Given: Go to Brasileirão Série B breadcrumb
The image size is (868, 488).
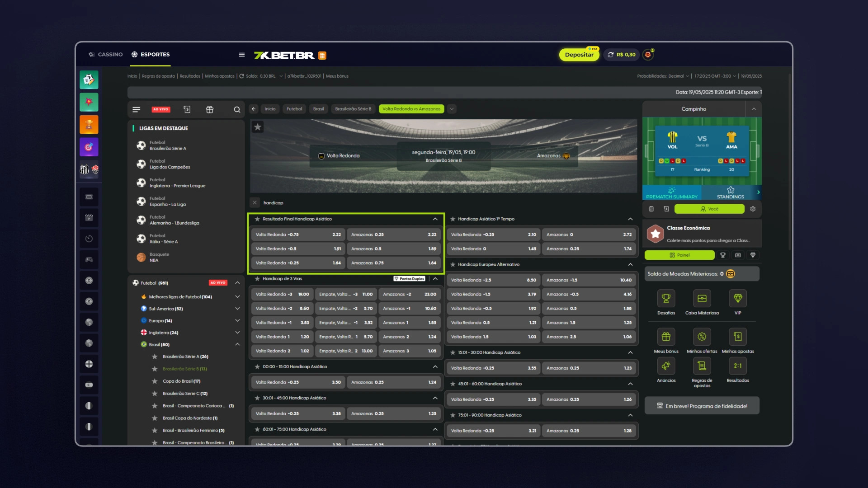Looking at the screenshot, I should (353, 109).
